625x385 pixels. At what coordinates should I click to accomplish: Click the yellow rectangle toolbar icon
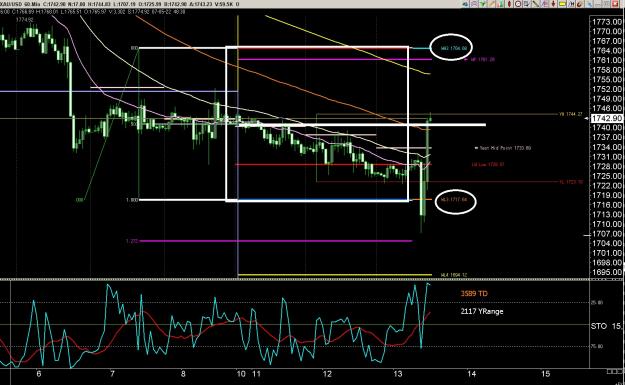562,4
